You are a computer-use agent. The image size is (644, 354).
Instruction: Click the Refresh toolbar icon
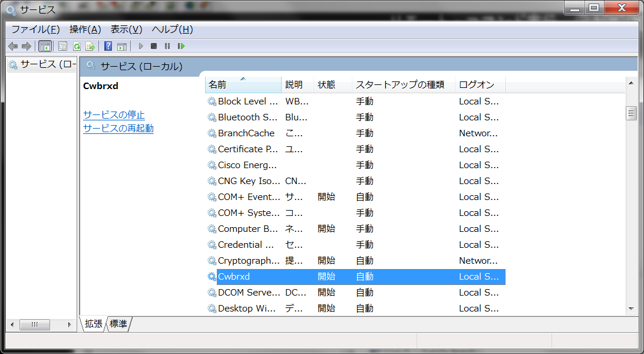[x=77, y=46]
